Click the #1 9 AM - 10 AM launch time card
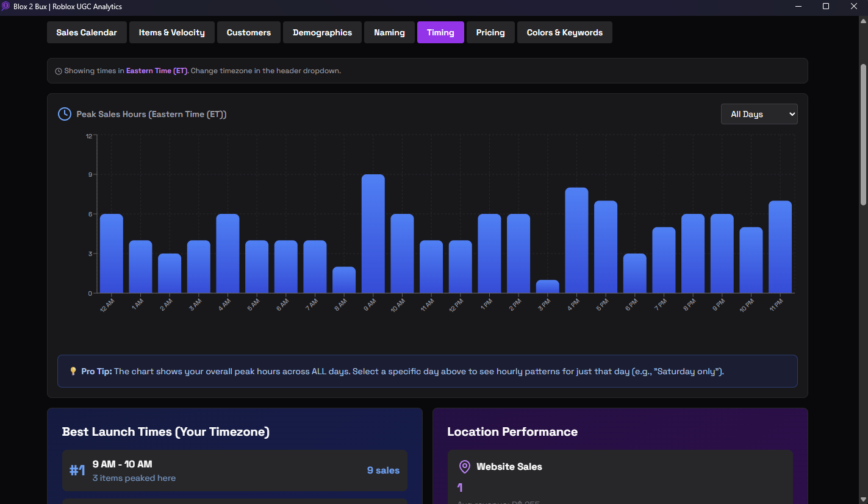 point(235,470)
